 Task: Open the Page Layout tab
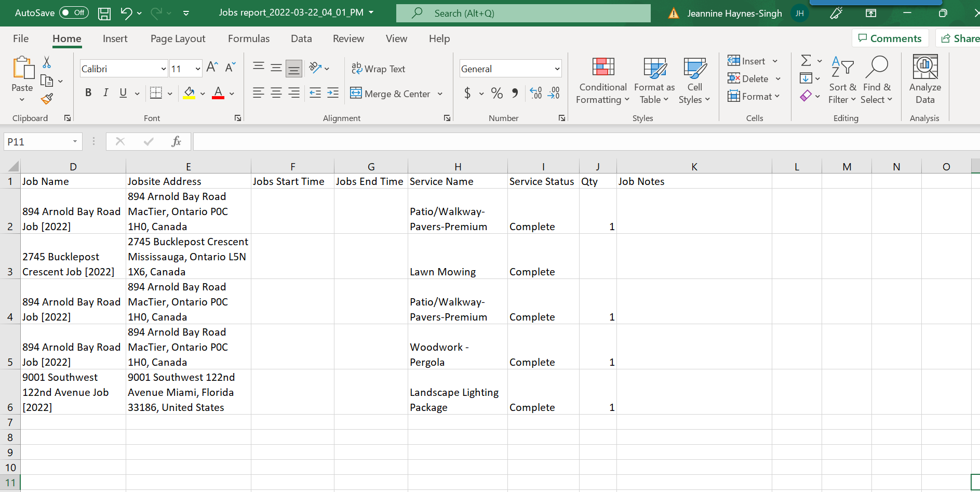point(178,39)
